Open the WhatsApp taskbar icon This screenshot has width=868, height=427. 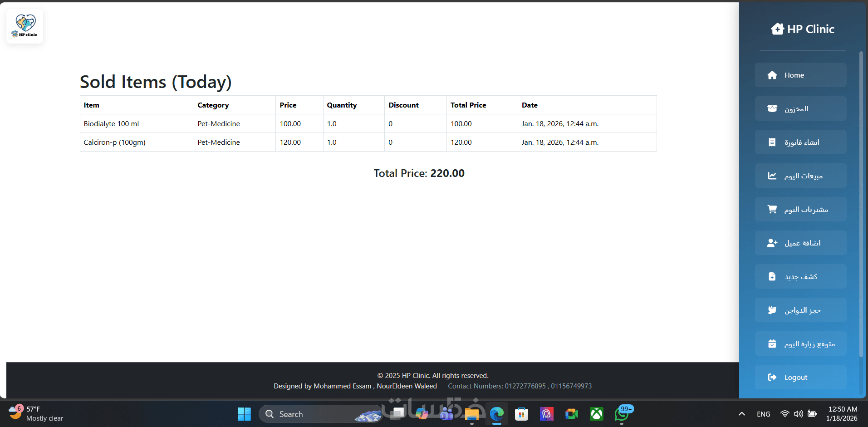(x=622, y=414)
